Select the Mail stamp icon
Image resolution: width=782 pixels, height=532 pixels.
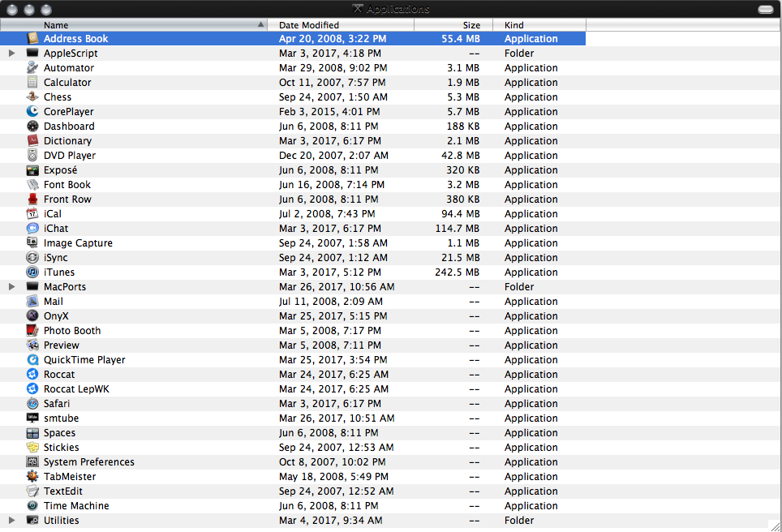(x=32, y=301)
